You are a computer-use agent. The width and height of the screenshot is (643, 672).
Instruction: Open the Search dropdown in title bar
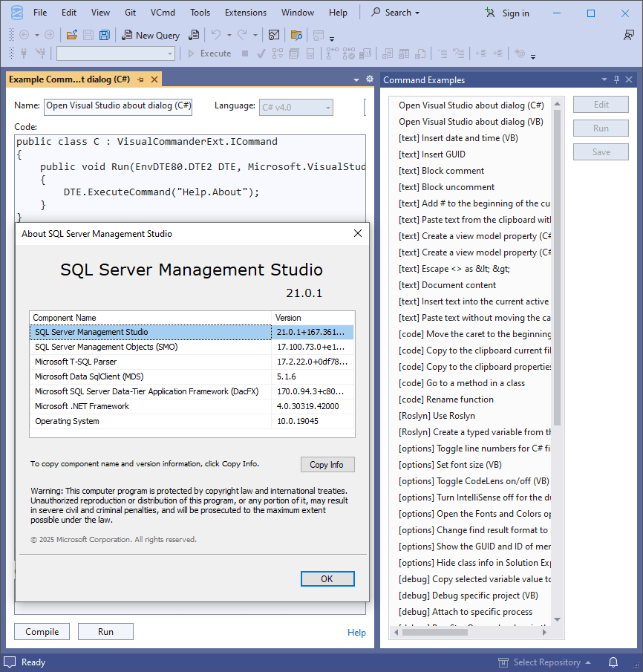pos(395,13)
